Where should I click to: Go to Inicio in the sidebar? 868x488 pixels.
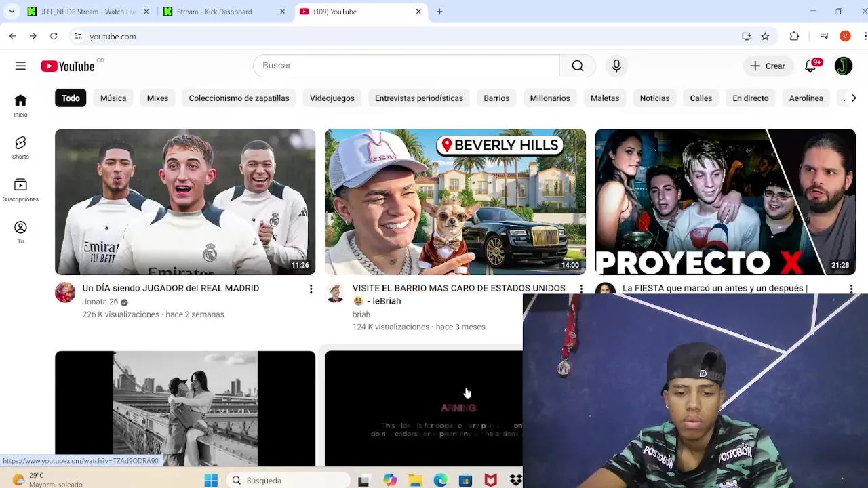20,105
